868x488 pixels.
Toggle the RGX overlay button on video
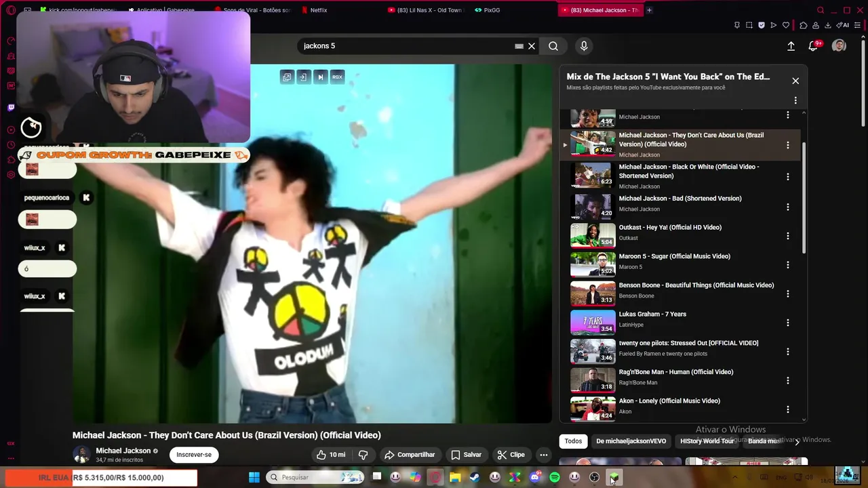click(337, 77)
